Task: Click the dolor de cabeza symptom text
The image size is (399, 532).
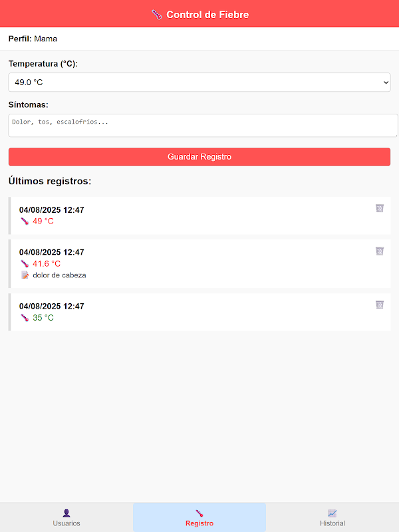Action: tap(59, 275)
